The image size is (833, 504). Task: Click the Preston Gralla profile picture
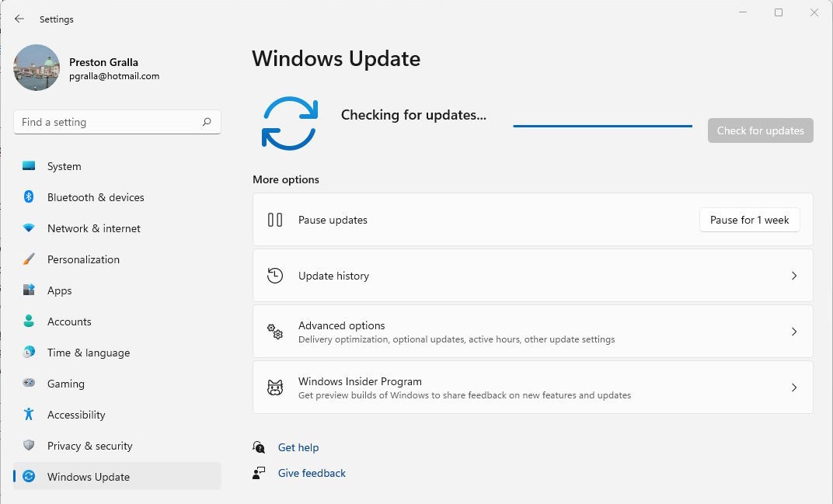click(x=37, y=68)
